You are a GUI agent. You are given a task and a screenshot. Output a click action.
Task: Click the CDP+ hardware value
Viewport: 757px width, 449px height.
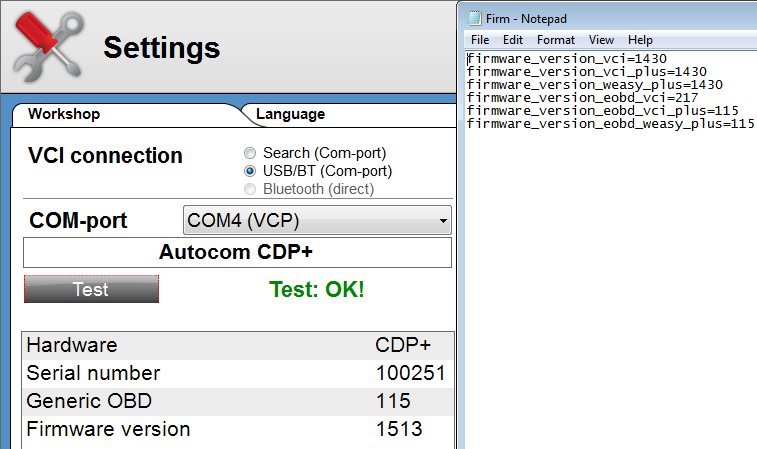point(403,345)
